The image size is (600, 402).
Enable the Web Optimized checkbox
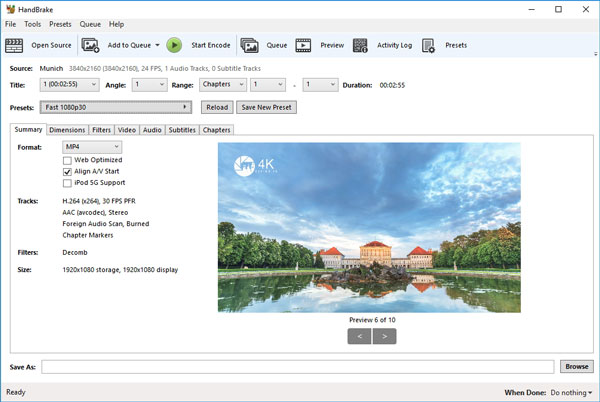(x=67, y=160)
